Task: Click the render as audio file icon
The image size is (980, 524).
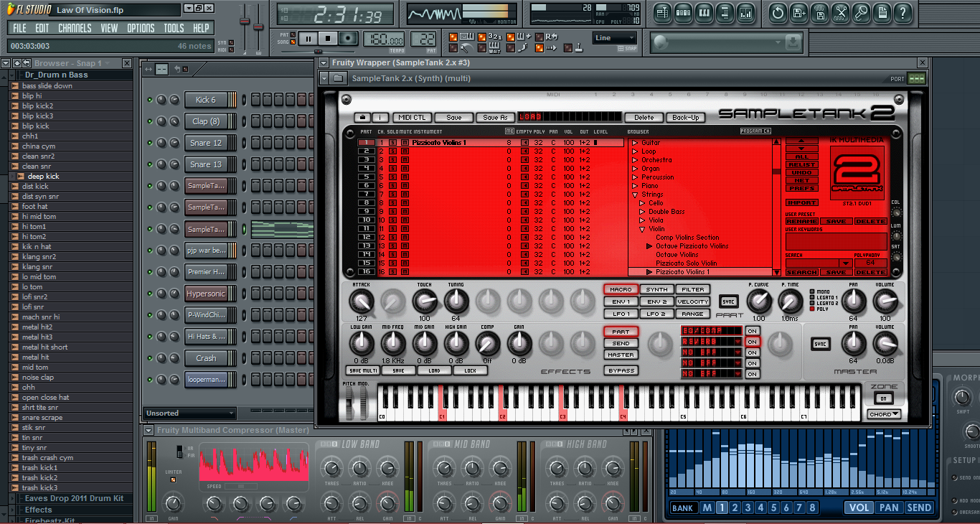Action: click(x=819, y=12)
